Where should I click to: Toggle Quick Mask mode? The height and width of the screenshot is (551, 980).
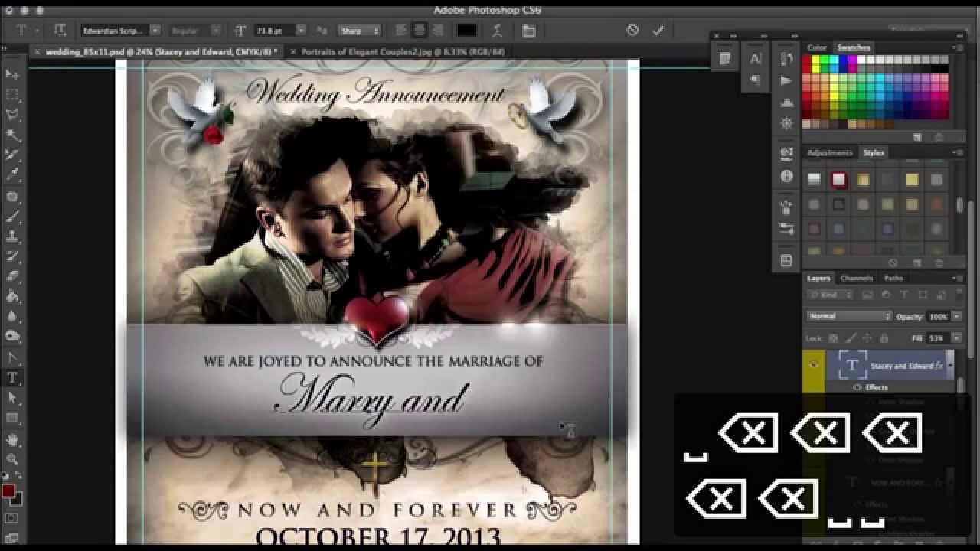(x=12, y=518)
